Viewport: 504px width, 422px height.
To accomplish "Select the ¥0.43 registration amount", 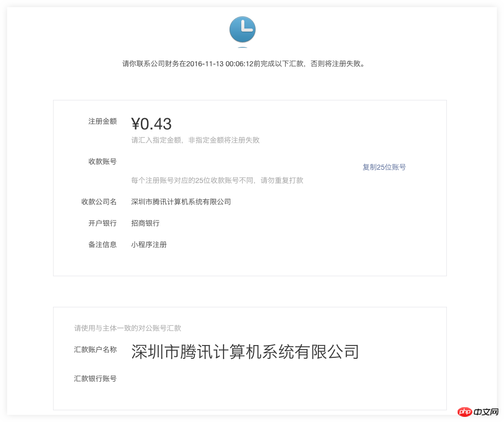I will (x=151, y=124).
